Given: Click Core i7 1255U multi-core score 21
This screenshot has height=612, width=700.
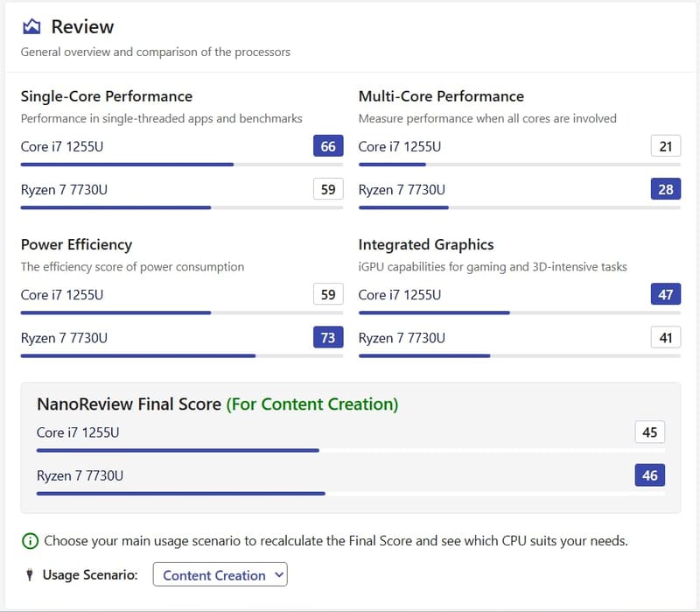Looking at the screenshot, I should 666,146.
